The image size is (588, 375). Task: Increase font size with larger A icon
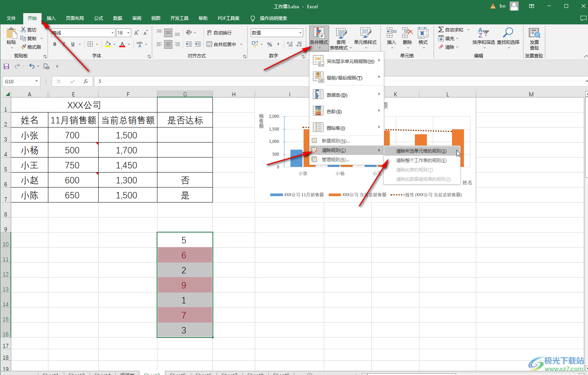pos(136,33)
